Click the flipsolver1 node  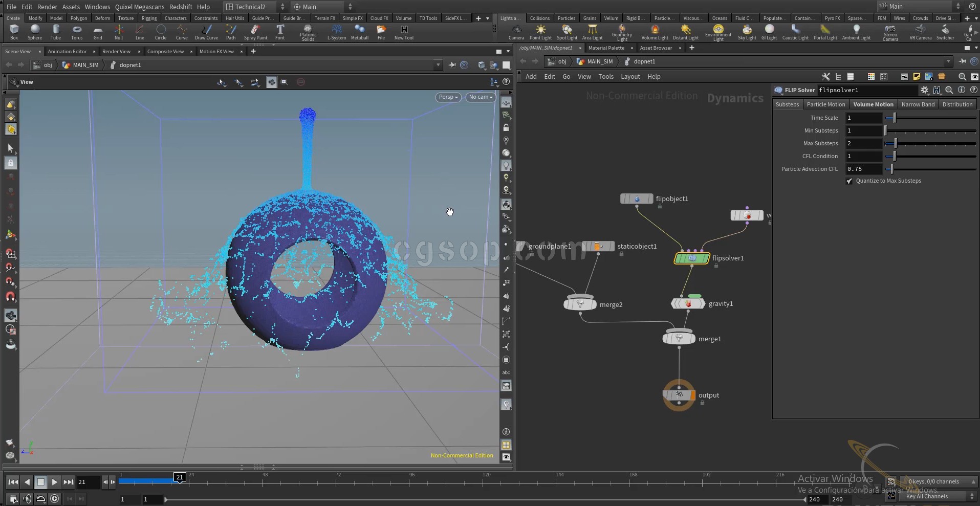[x=692, y=258]
